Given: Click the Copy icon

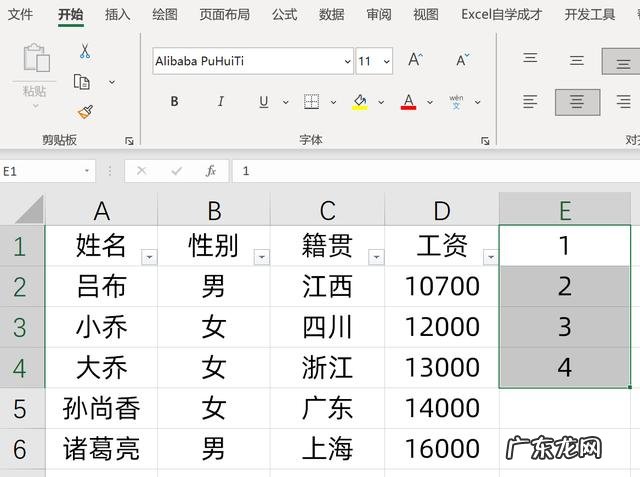Looking at the screenshot, I should pyautogui.click(x=83, y=82).
